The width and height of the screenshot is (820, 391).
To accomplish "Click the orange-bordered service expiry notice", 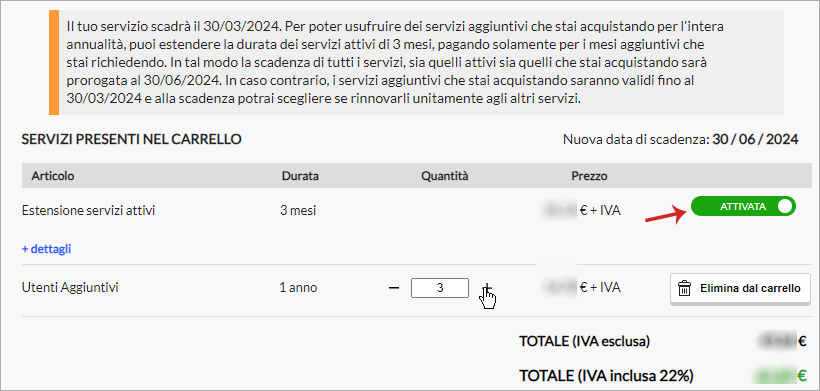I will pos(416,62).
